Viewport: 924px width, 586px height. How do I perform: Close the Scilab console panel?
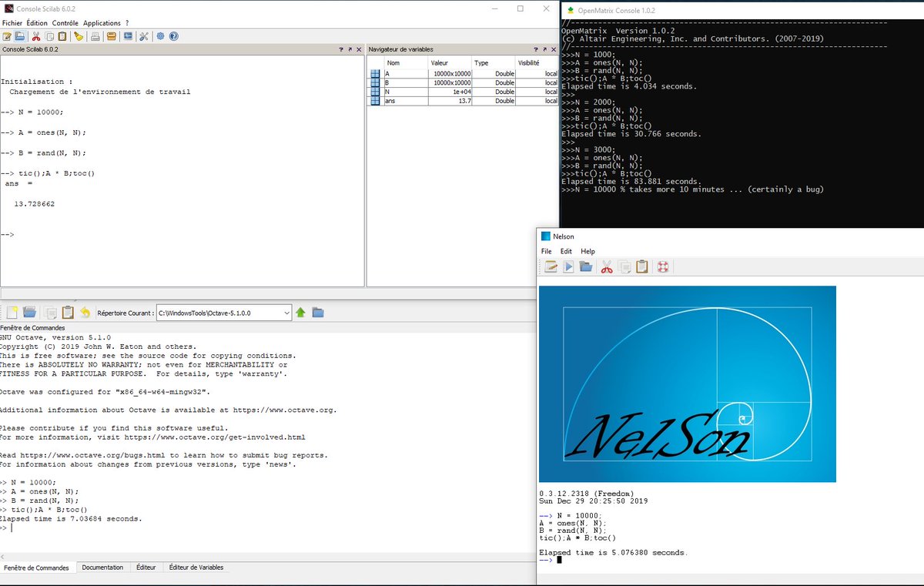(x=359, y=49)
